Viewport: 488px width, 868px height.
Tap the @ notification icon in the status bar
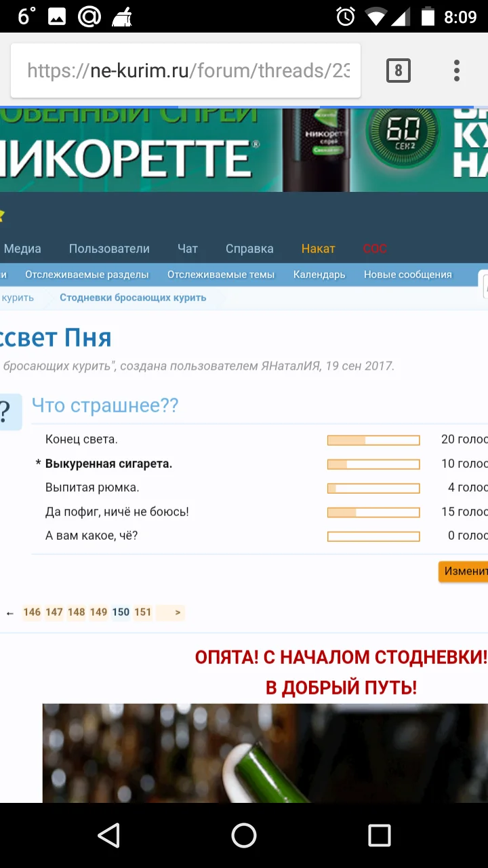89,17
